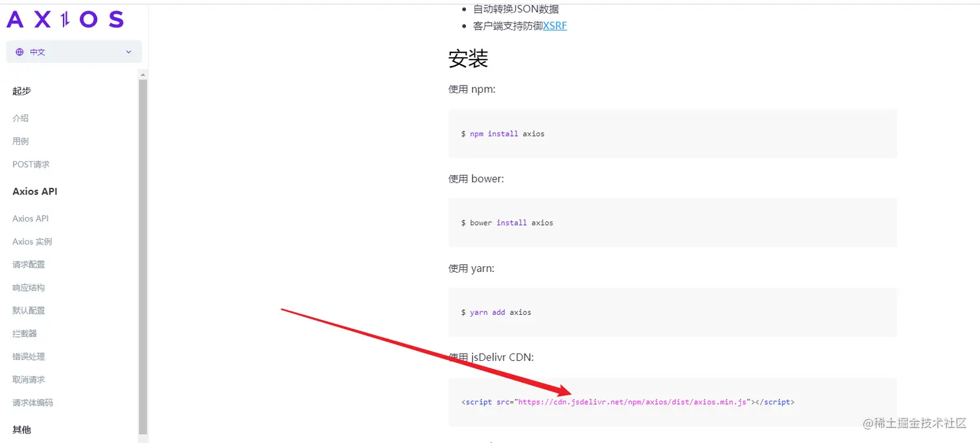Image resolution: width=980 pixels, height=443 pixels.
Task: Click the 使用 yarn: label
Action: point(471,268)
